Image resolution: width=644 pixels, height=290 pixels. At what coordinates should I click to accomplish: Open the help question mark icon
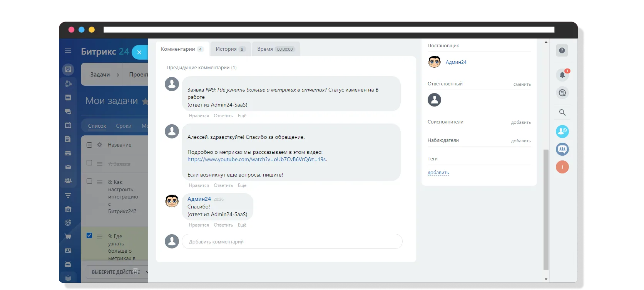coord(562,50)
